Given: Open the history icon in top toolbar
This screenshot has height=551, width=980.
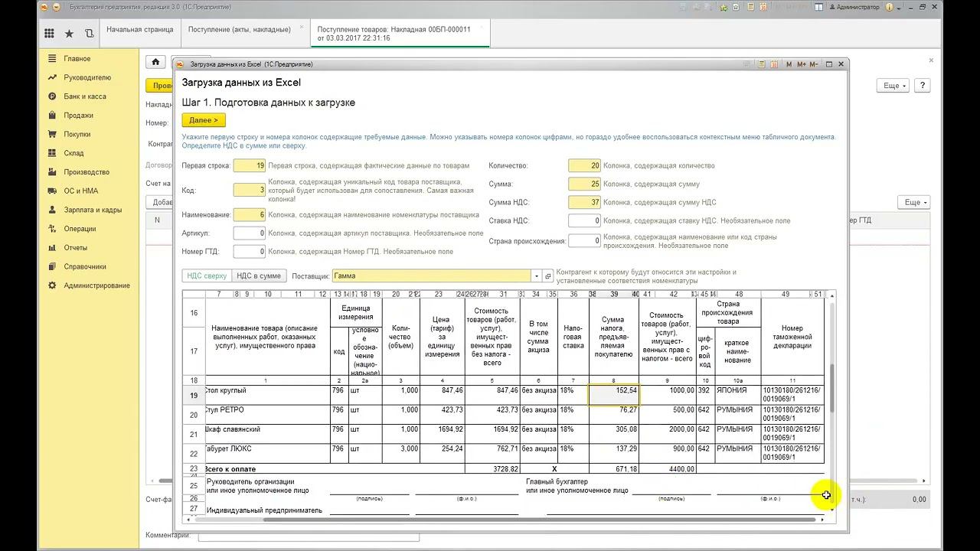Looking at the screenshot, I should point(90,34).
